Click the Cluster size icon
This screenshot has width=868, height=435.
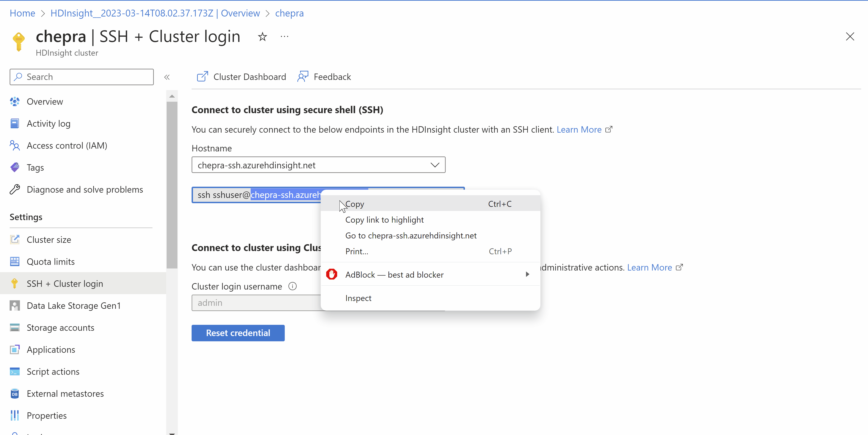[x=14, y=239]
